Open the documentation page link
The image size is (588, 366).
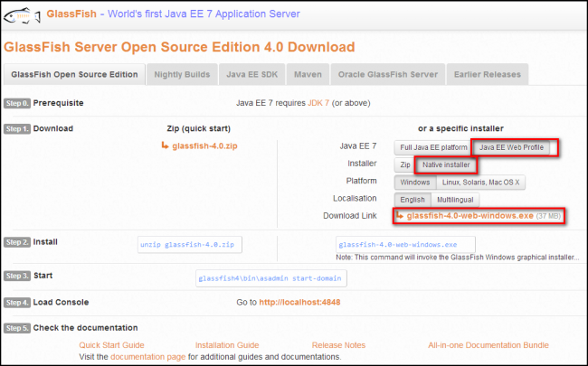pyautogui.click(x=147, y=357)
